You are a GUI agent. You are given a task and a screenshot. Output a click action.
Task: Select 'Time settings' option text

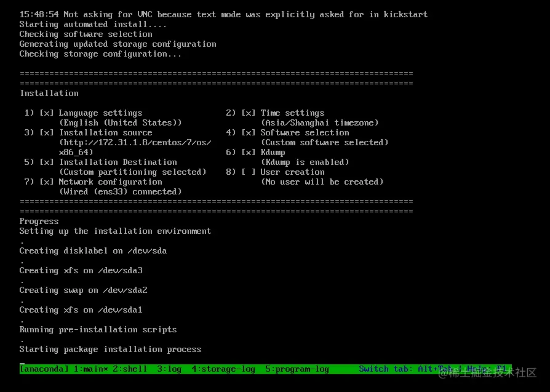tap(292, 113)
